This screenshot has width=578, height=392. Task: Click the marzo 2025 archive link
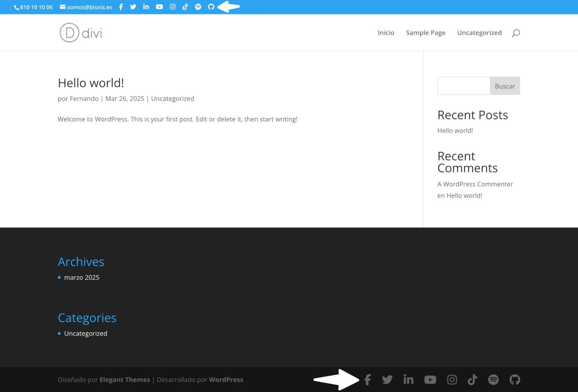point(81,277)
